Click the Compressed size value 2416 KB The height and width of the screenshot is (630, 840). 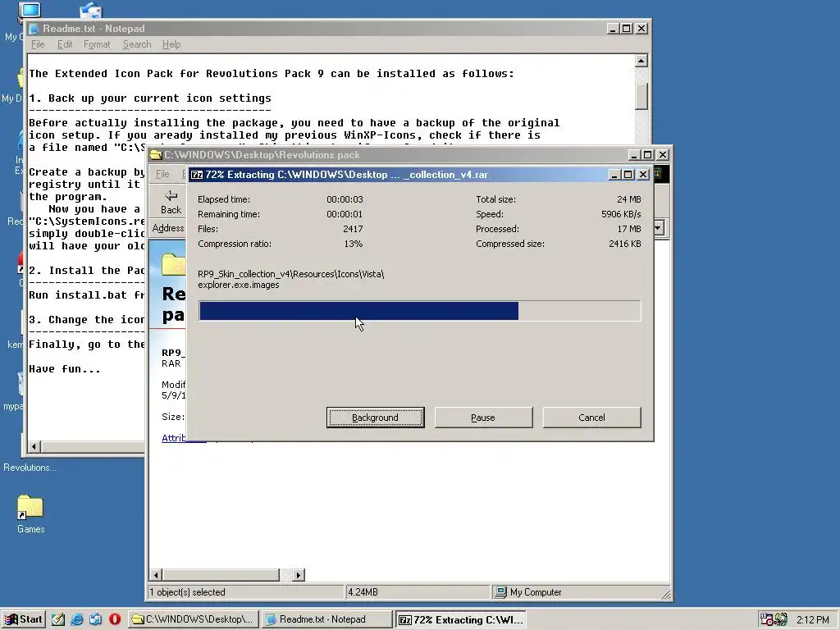pyautogui.click(x=624, y=244)
